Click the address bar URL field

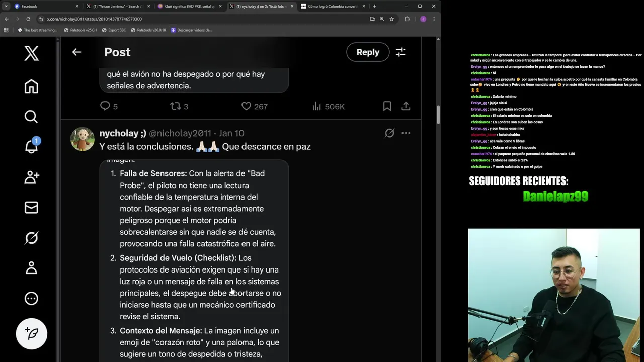(x=201, y=19)
